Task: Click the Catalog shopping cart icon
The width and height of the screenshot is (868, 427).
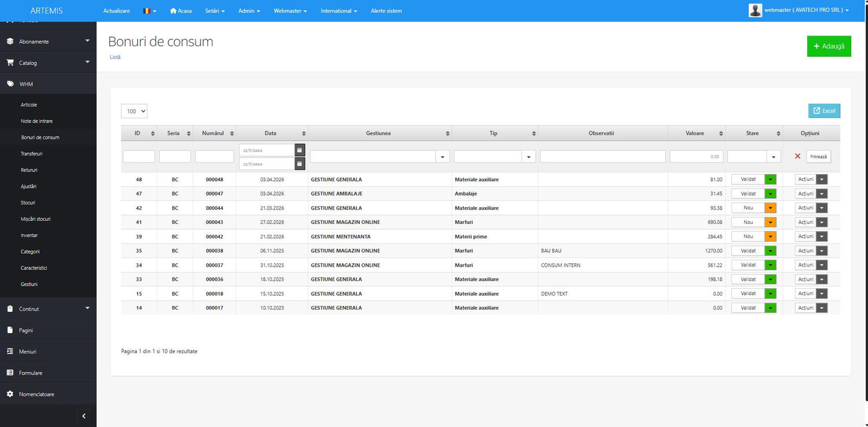Action: [10, 62]
